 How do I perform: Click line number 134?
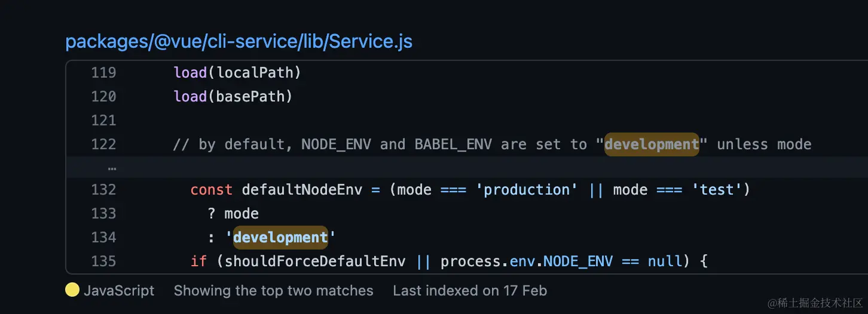pos(103,238)
